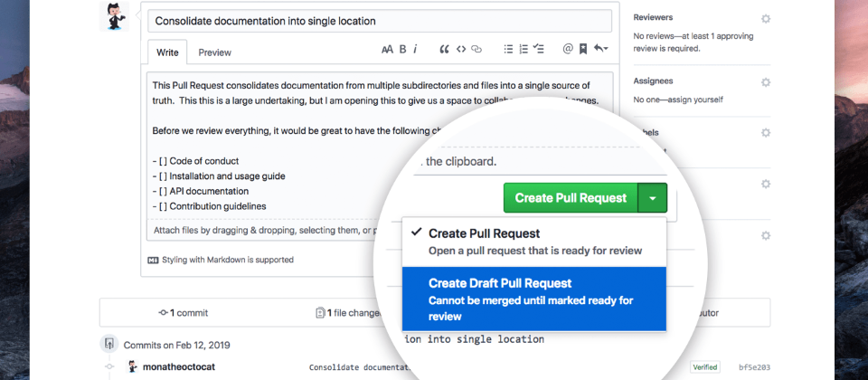Click the Installation and usage guide line
Image resolution: width=868 pixels, height=380 pixels.
pyautogui.click(x=219, y=176)
